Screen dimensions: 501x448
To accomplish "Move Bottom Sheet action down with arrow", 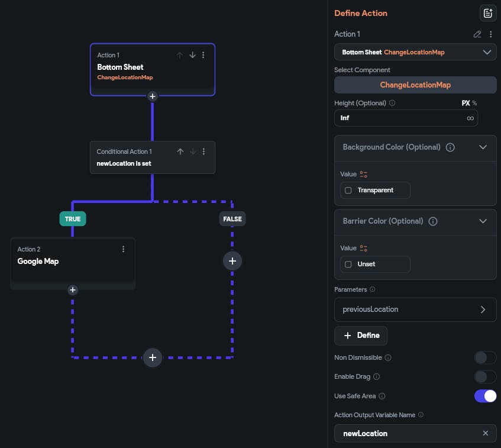I will click(x=192, y=55).
